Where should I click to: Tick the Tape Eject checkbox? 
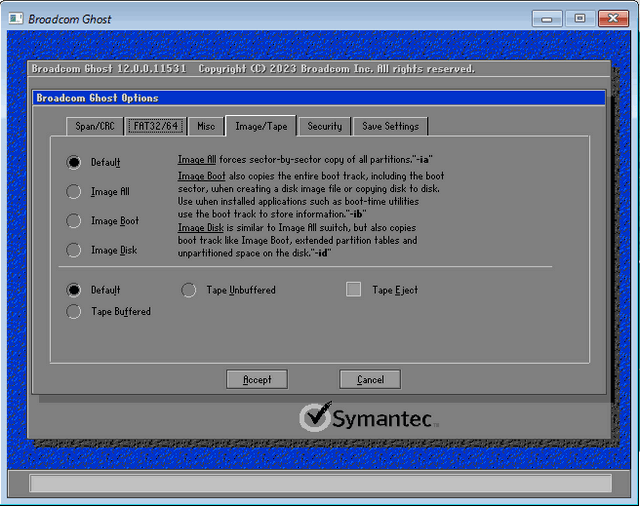353,289
